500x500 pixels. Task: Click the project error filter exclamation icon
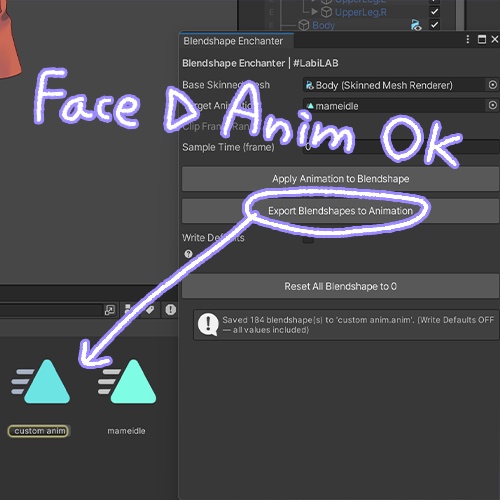click(171, 310)
